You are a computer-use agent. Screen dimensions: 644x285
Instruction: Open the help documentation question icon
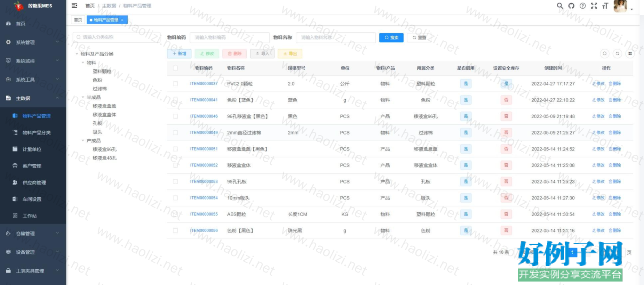[583, 6]
